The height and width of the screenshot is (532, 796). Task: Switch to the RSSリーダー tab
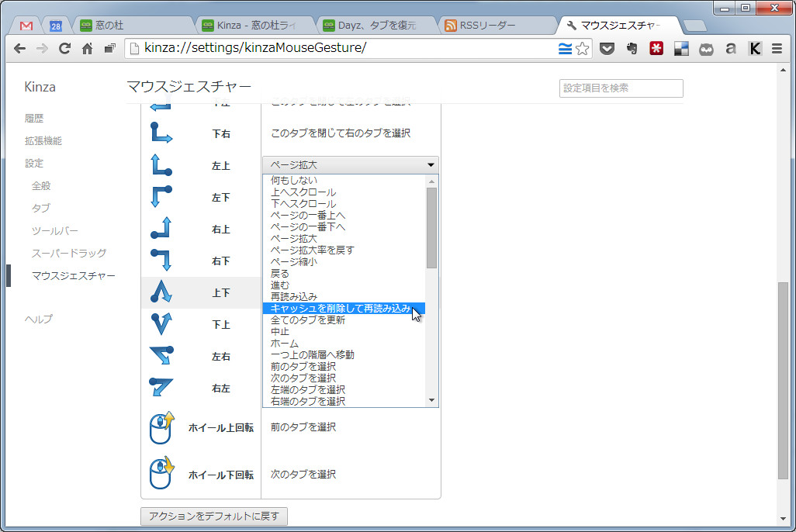[497, 26]
